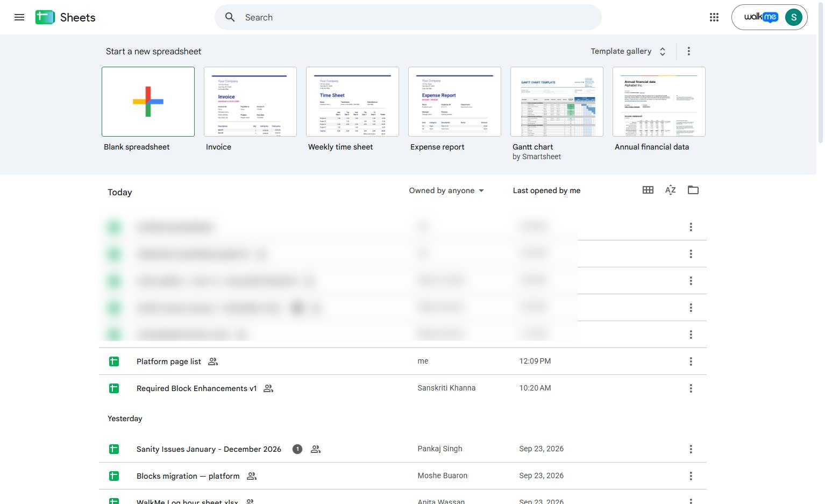Open the main hamburger menu
The height and width of the screenshot is (504, 825).
click(19, 17)
